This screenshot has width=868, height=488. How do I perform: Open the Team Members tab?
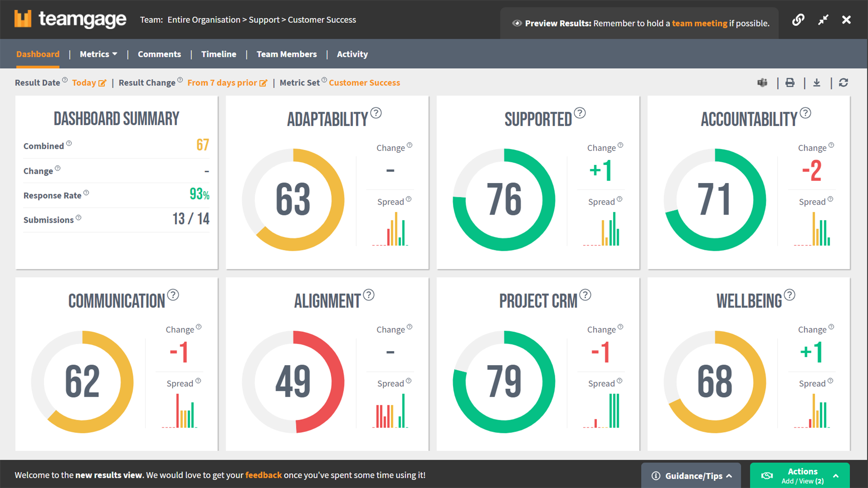tap(286, 54)
